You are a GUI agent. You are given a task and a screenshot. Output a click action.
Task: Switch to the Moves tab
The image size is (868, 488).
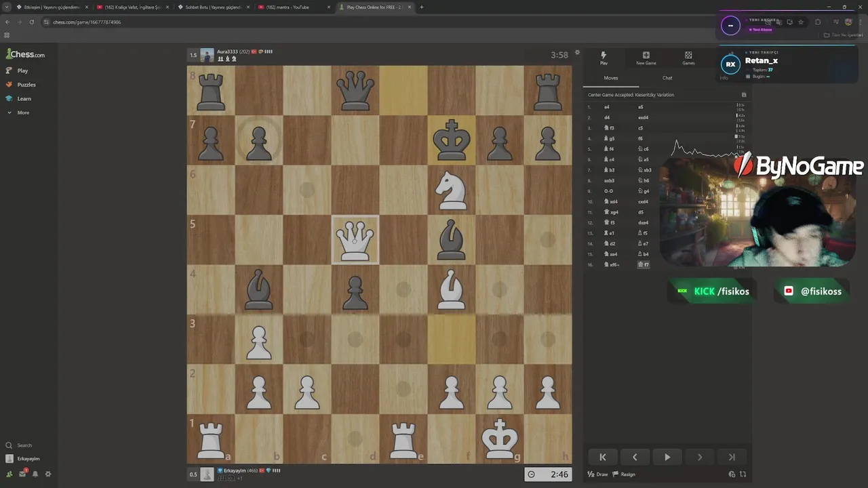point(611,78)
